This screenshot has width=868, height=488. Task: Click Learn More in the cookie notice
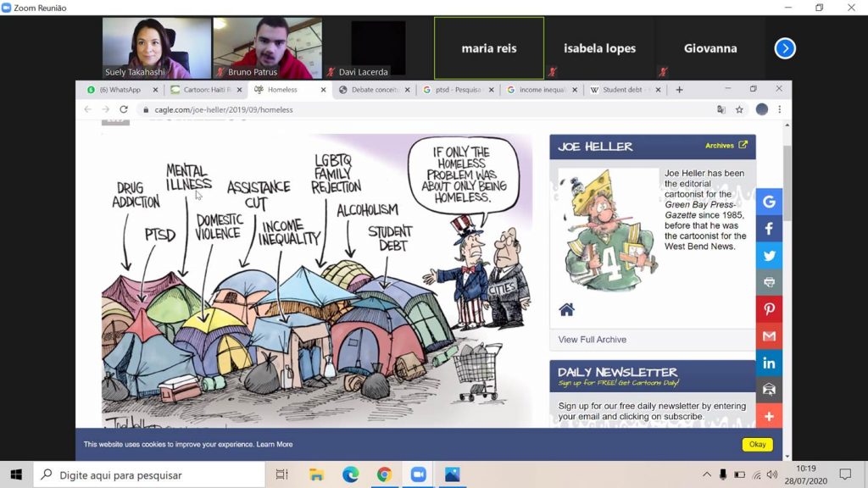[x=275, y=444]
